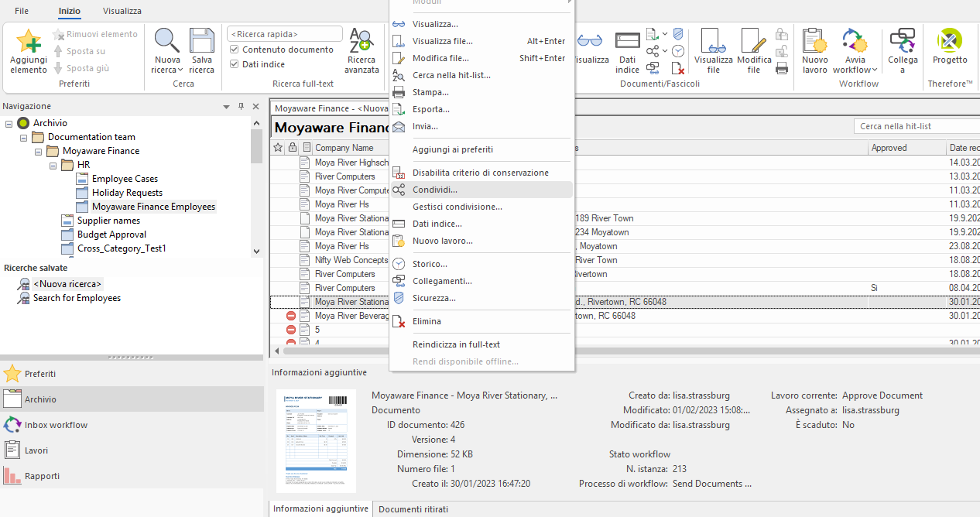This screenshot has width=980, height=517.
Task: Collapse the HR folder tree node
Action: tap(53, 165)
